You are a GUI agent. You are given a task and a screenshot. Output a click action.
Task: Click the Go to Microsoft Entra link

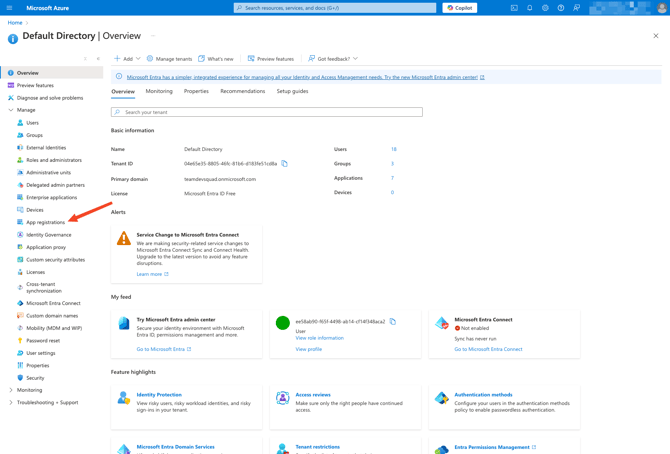coord(161,349)
